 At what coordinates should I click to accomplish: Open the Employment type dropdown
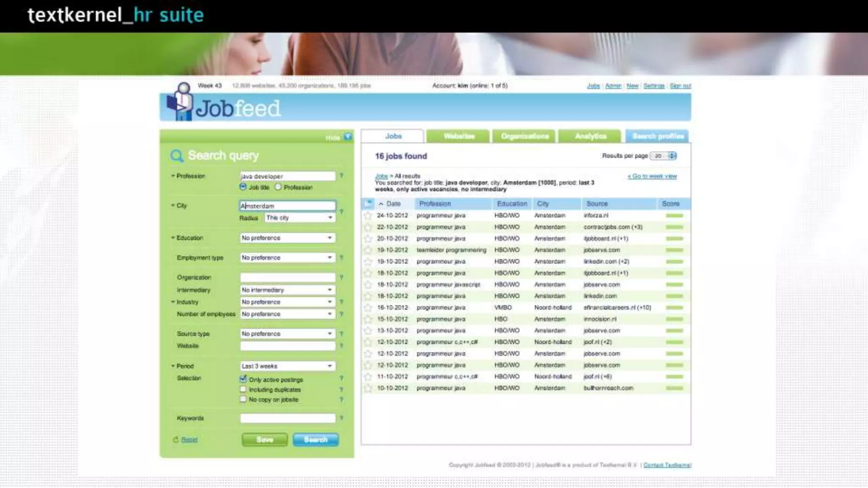[287, 258]
